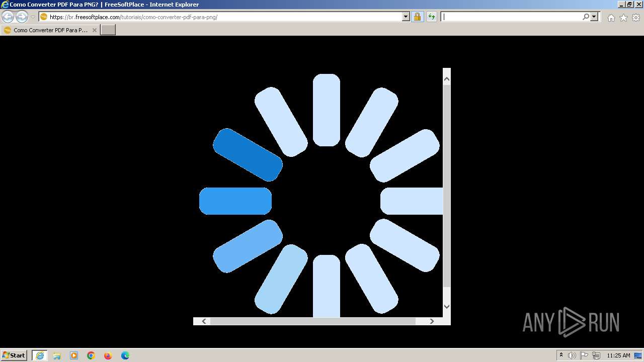Minimize the Internet Explorer window
The image size is (644, 362).
pyautogui.click(x=621, y=5)
